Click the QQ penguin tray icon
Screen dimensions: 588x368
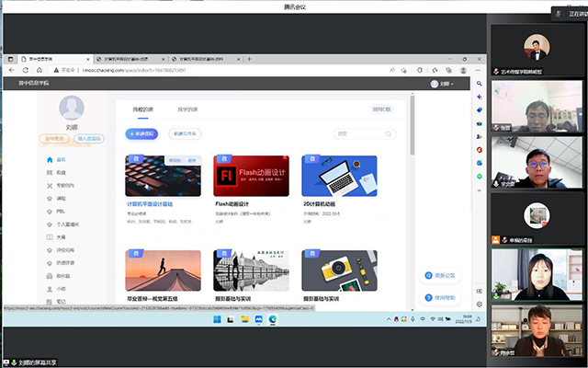pyautogui.click(x=396, y=319)
